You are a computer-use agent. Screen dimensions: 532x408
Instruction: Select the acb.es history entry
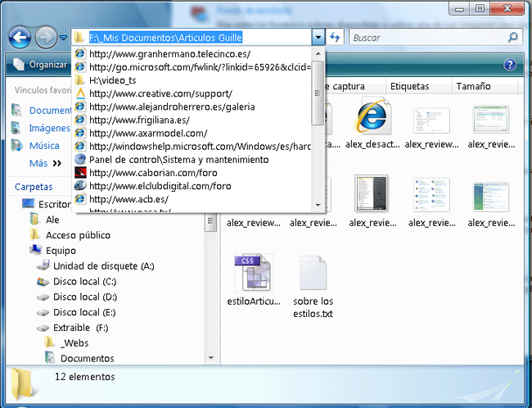(x=192, y=199)
